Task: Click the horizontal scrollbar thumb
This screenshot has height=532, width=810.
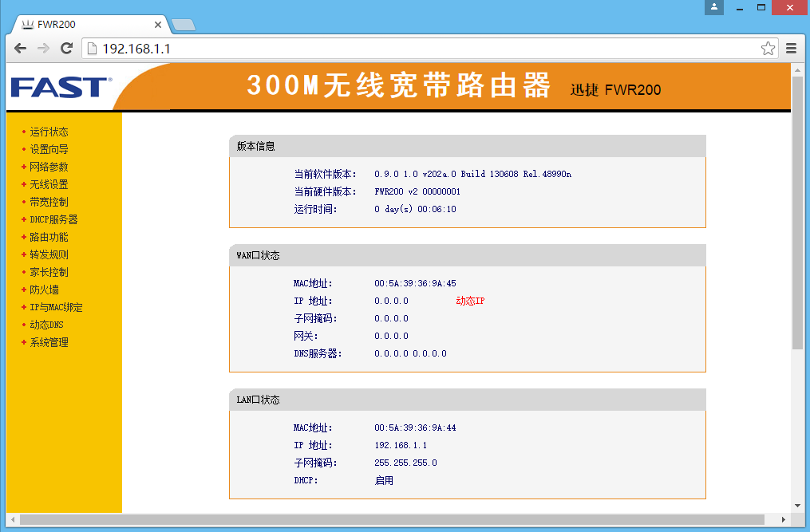Action: point(392,519)
